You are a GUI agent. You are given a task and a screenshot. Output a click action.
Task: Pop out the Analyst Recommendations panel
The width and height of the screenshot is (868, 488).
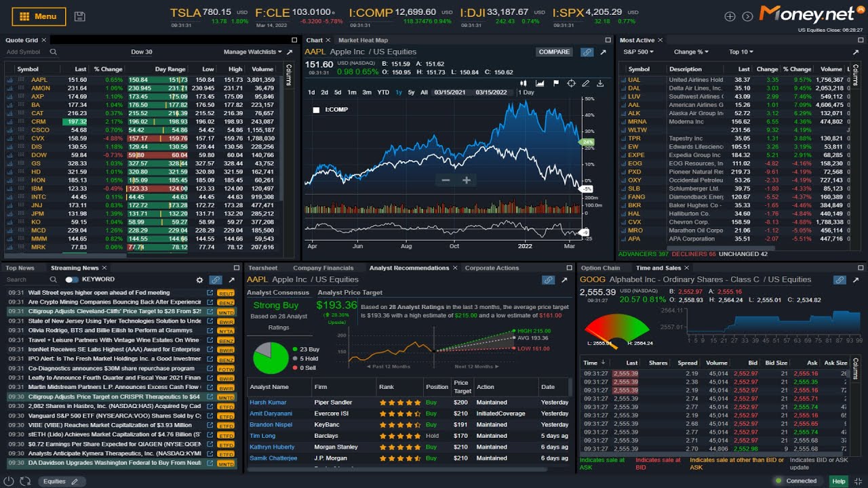click(564, 279)
